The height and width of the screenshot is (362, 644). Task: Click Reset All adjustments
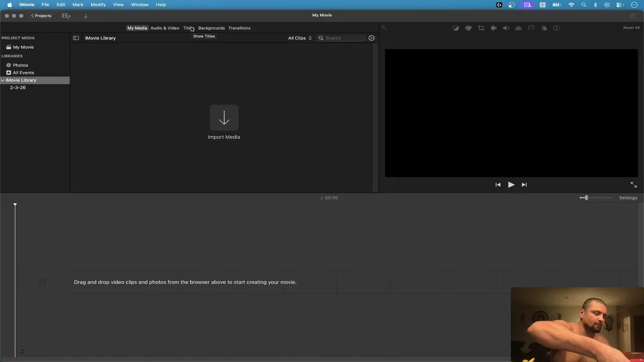pos(631,28)
